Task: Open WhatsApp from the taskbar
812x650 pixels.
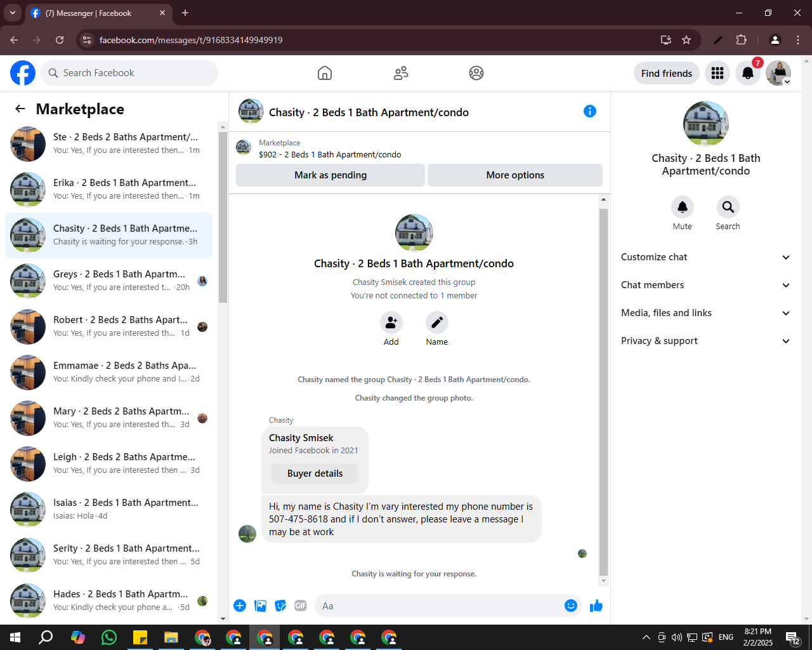Action: (109, 637)
